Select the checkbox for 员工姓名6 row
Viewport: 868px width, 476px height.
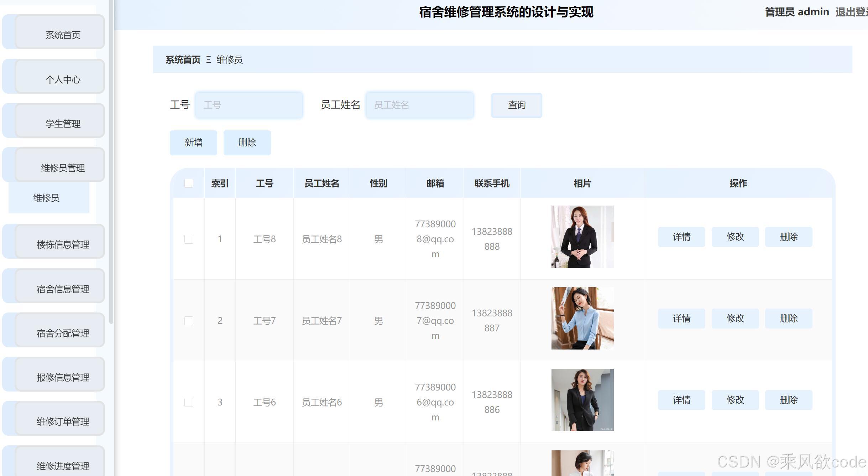[x=189, y=402]
